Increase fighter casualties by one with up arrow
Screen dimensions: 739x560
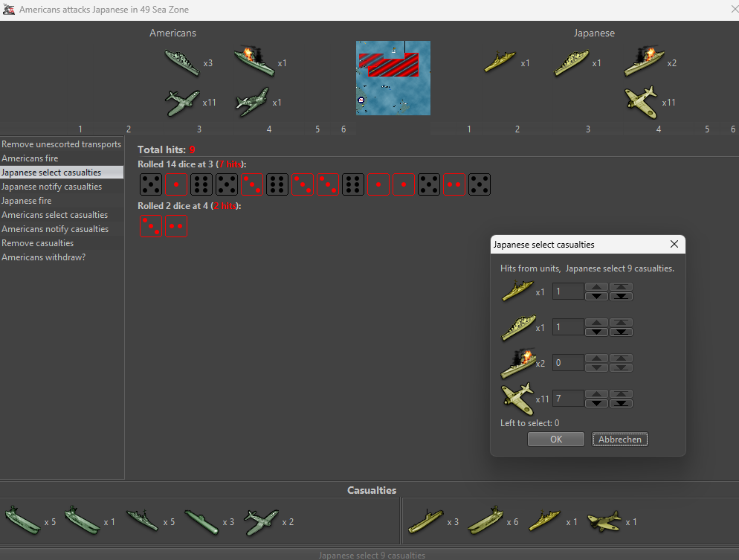point(596,394)
